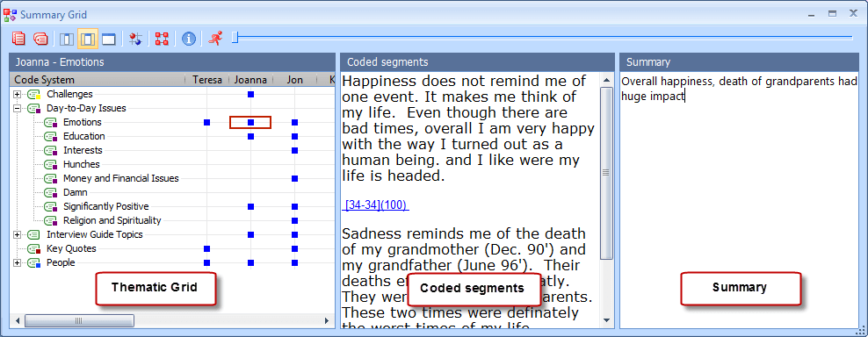
Task: Switch to the single-window layout view icon
Action: [109, 39]
